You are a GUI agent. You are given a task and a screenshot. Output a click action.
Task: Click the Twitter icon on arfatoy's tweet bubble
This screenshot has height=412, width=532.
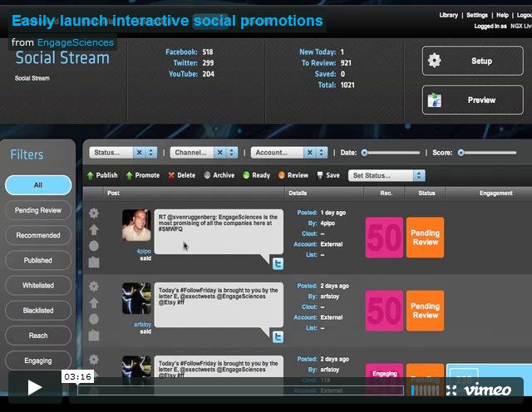pyautogui.click(x=278, y=337)
